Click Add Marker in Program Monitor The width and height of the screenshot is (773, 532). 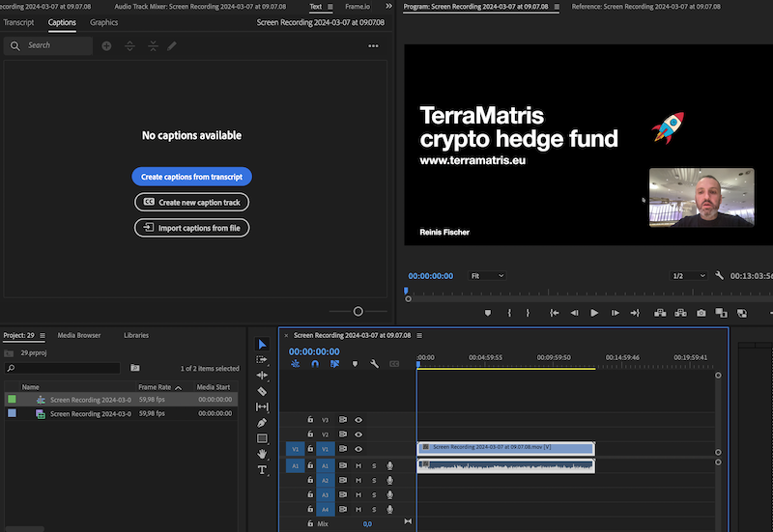tap(488, 313)
